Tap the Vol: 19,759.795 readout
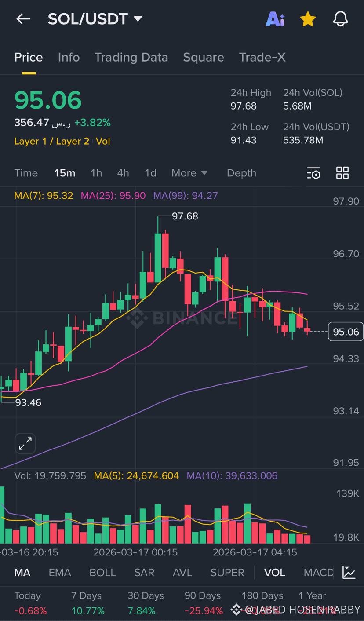364x621 pixels. 50,475
